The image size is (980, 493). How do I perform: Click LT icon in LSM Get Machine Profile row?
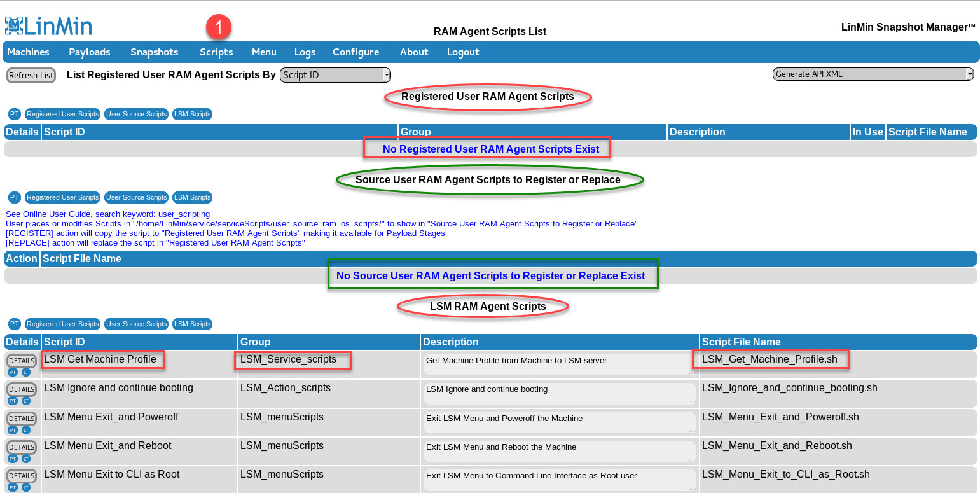point(26,372)
